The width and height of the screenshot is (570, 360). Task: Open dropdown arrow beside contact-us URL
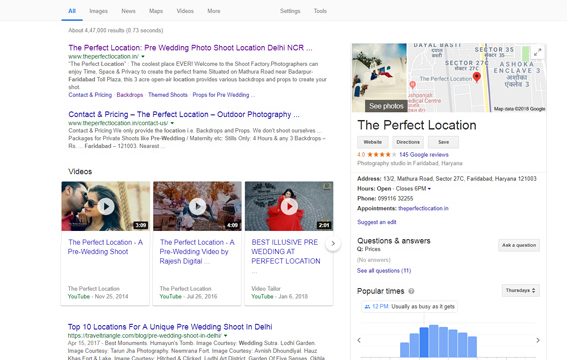click(x=172, y=123)
